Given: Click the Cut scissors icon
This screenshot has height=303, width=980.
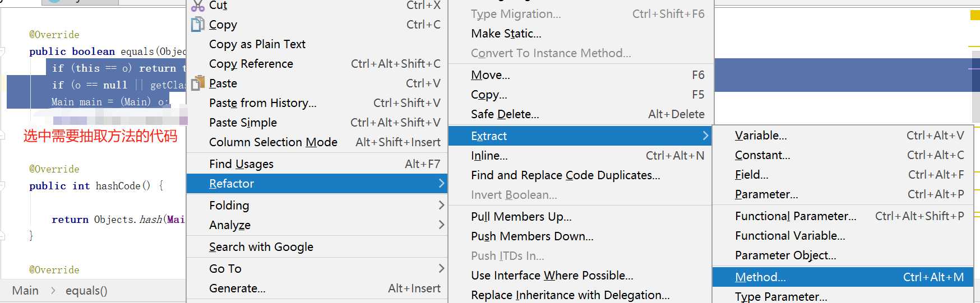Looking at the screenshot, I should click(x=198, y=6).
